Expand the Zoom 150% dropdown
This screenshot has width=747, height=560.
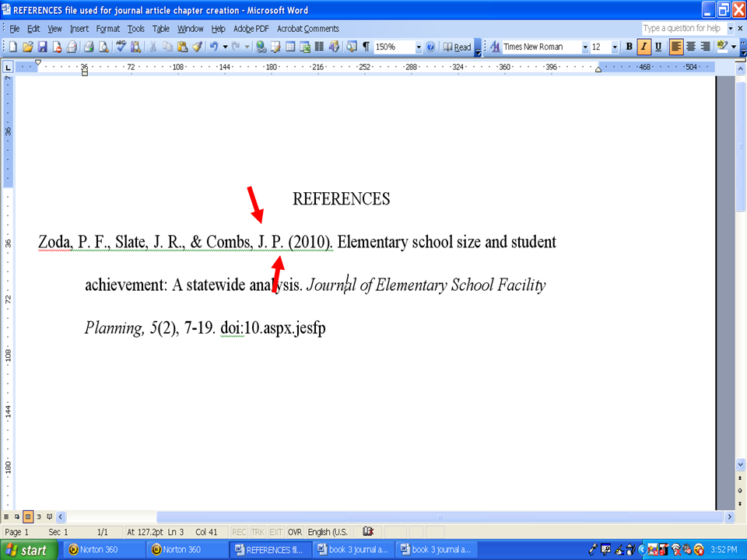(x=419, y=47)
